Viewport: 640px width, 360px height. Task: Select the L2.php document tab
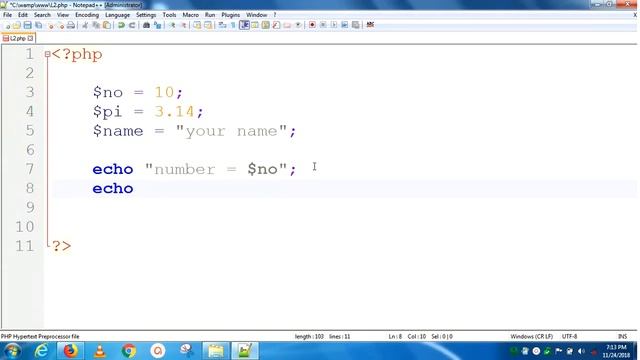(17, 38)
